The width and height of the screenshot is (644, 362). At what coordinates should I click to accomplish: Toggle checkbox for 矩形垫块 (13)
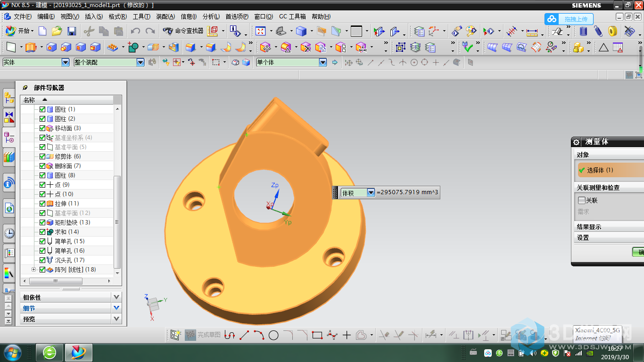(x=42, y=222)
